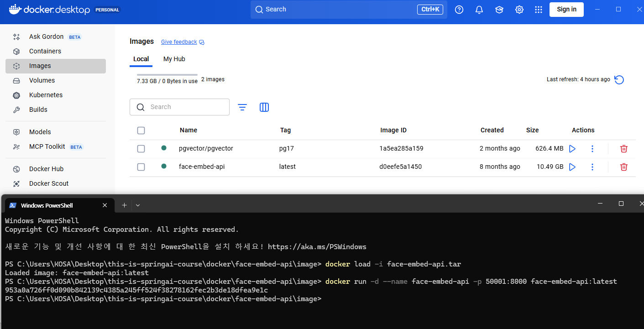The image size is (644, 329).
Task: Click the Docker Scout icon in sidebar
Action: 16,184
